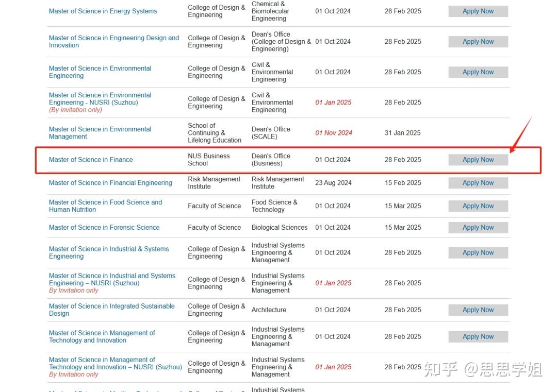Open the Master of Science in Finance program link
The height and width of the screenshot is (392, 557).
pos(91,160)
